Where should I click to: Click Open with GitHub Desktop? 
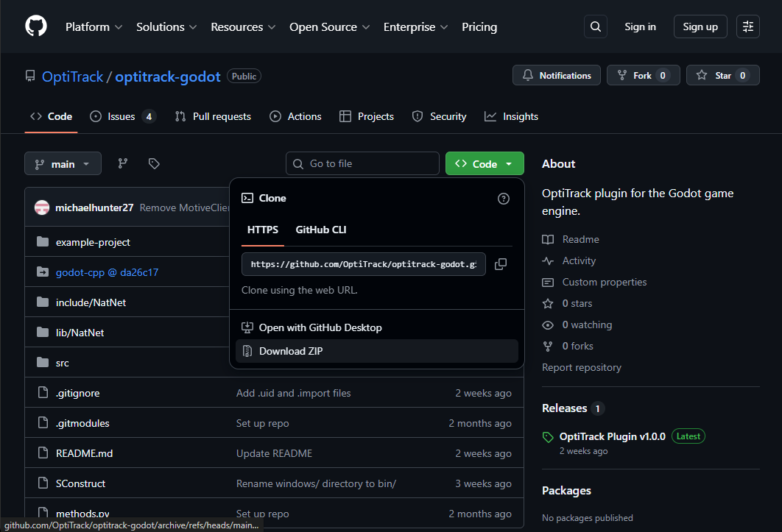click(376, 327)
